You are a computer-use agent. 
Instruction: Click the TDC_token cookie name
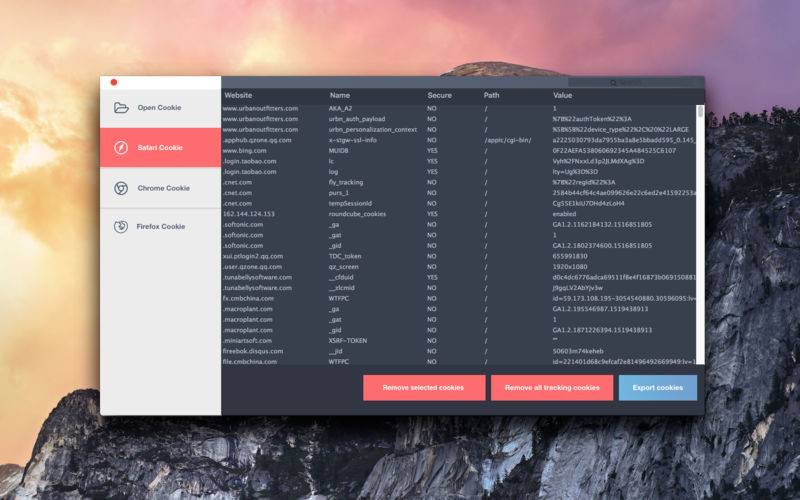point(345,256)
